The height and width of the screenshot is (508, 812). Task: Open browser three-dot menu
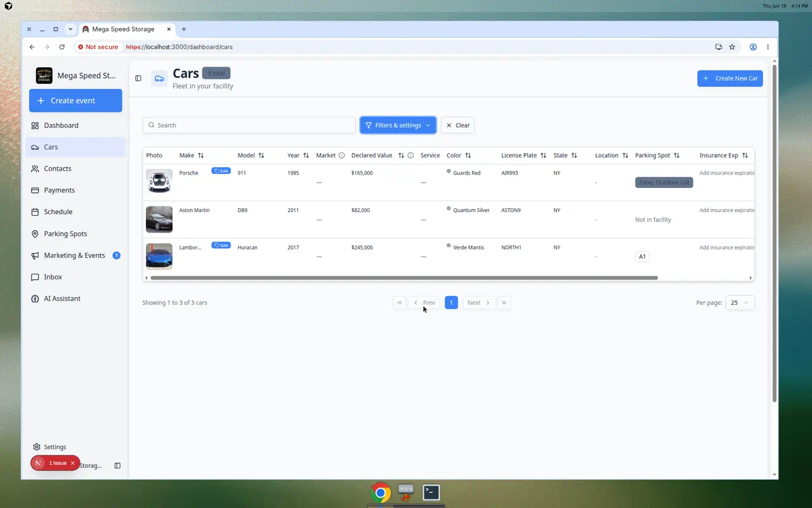[768, 47]
